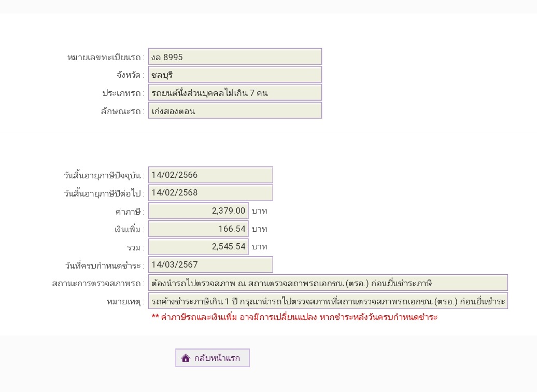Click the label เงินเพิ่ม
Image resolution: width=537 pixels, height=392 pixels.
tap(130, 229)
